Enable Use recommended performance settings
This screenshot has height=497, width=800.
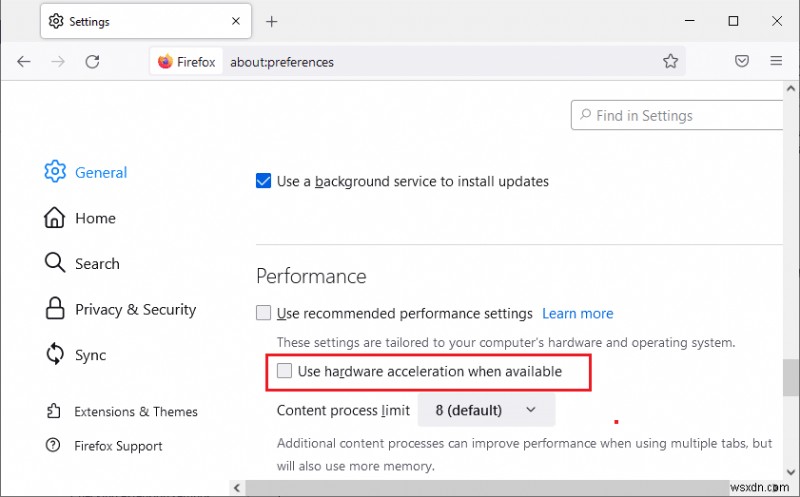click(x=264, y=313)
